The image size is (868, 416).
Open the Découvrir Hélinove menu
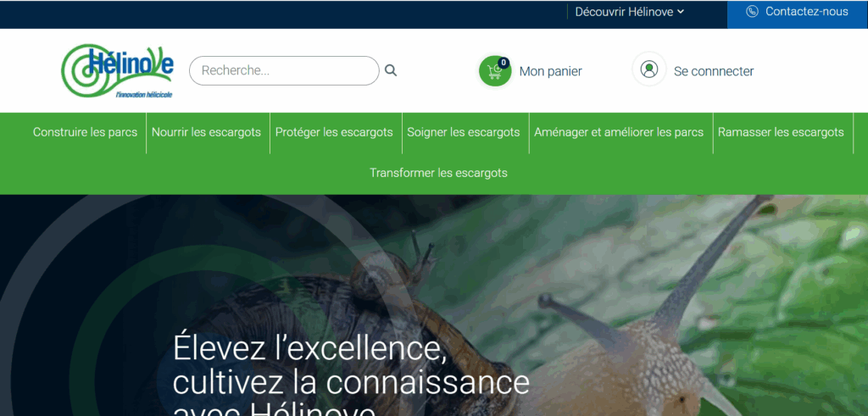pos(630,12)
